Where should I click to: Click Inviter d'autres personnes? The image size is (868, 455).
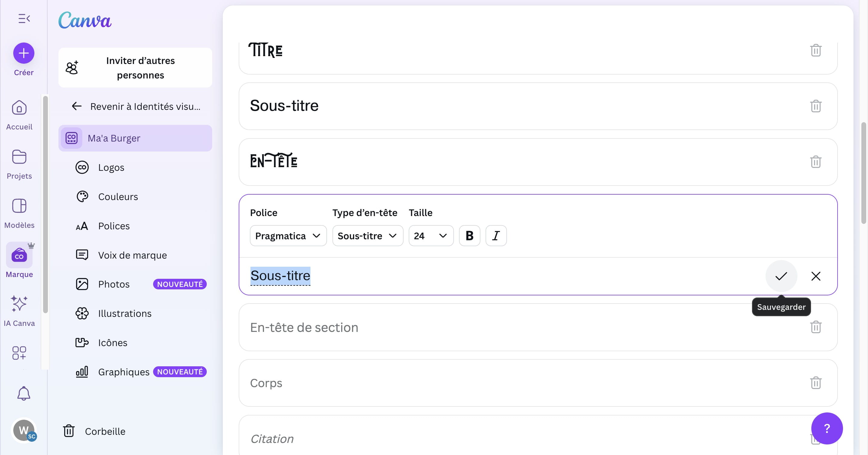[x=135, y=68]
